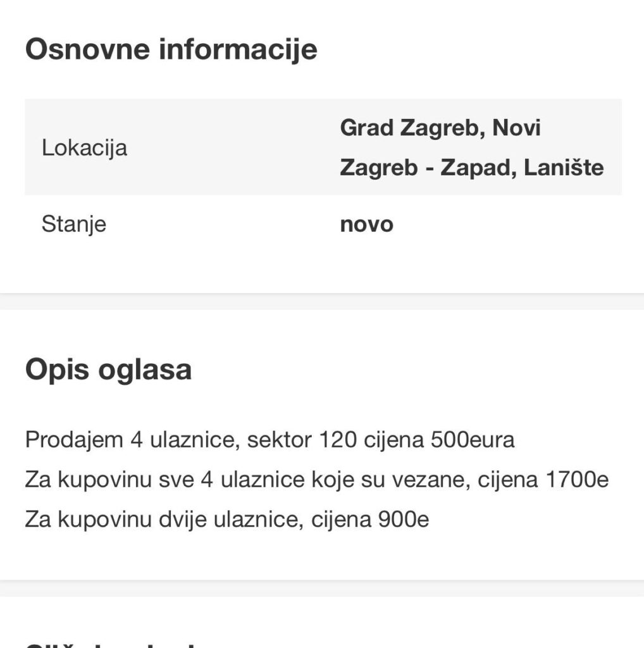Screen dimensions: 644x648
Task: Click the cijena 900e text
Action: click(370, 519)
